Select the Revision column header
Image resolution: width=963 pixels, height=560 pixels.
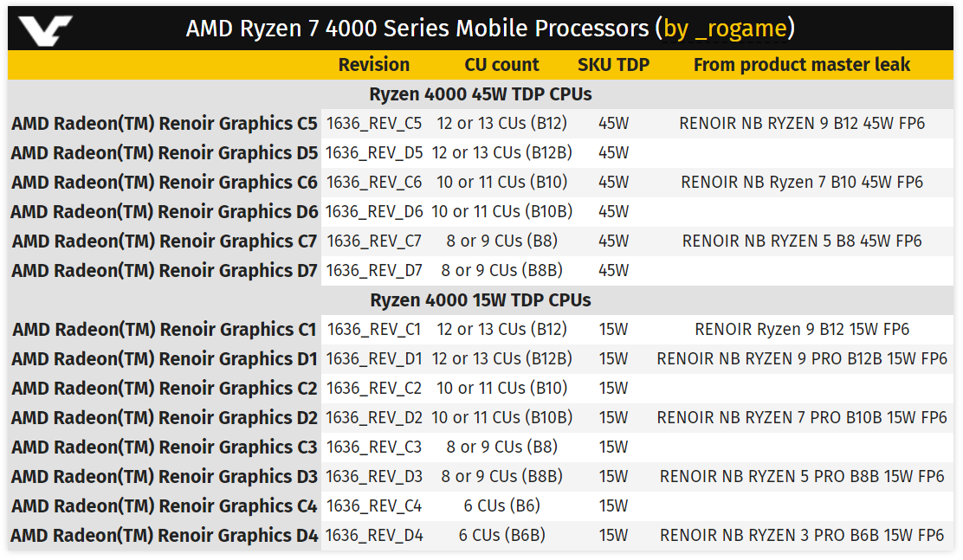(373, 64)
